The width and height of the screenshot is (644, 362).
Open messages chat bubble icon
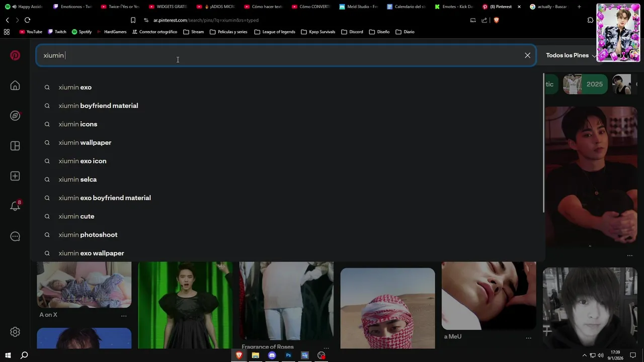(x=15, y=236)
